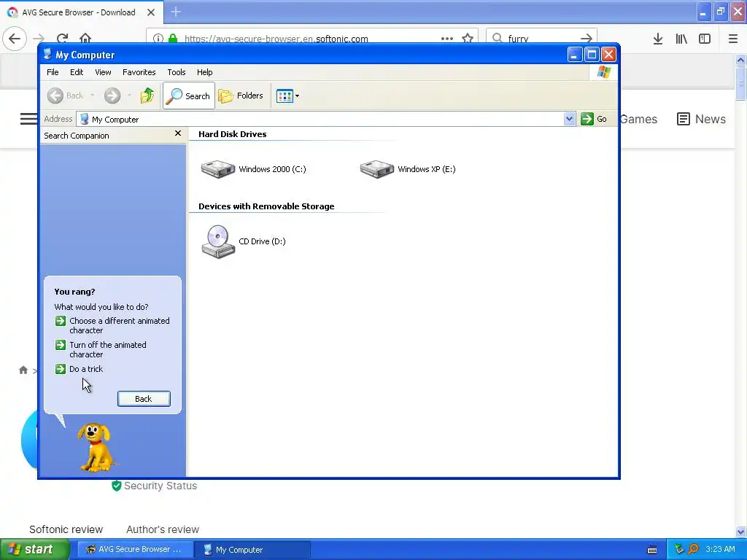Click the breadcrumb home icon on webpage
The width and height of the screenshot is (747, 560).
[23, 370]
